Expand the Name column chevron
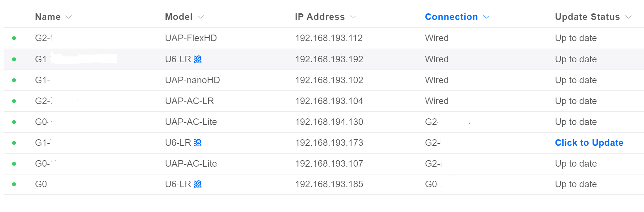 pyautogui.click(x=69, y=17)
